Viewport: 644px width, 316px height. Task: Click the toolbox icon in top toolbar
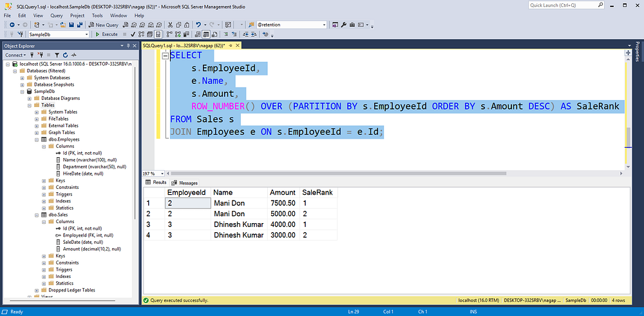[x=352, y=25]
